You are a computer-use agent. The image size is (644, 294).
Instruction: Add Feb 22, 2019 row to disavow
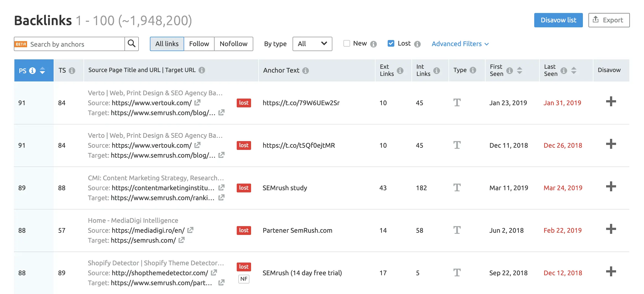coord(611,229)
